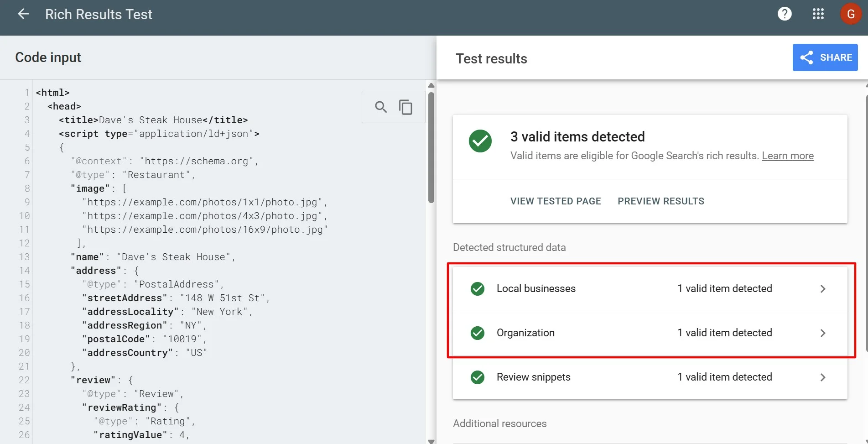868x444 pixels.
Task: Go back using the header arrow
Action: click(x=23, y=14)
